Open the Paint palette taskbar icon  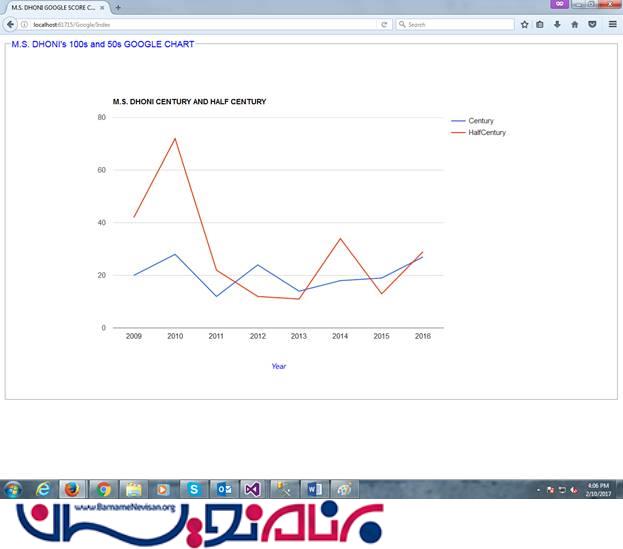tap(344, 489)
